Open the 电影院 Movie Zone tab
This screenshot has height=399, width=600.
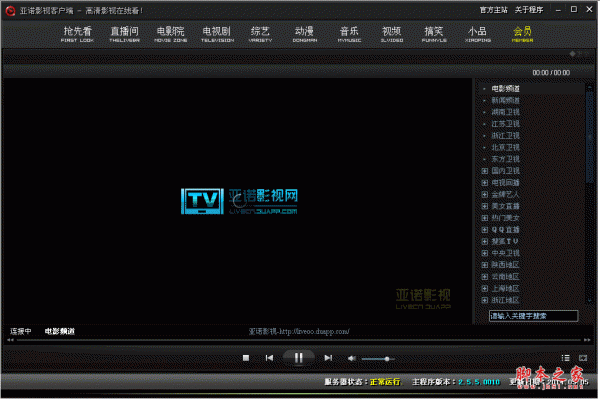[x=171, y=34]
